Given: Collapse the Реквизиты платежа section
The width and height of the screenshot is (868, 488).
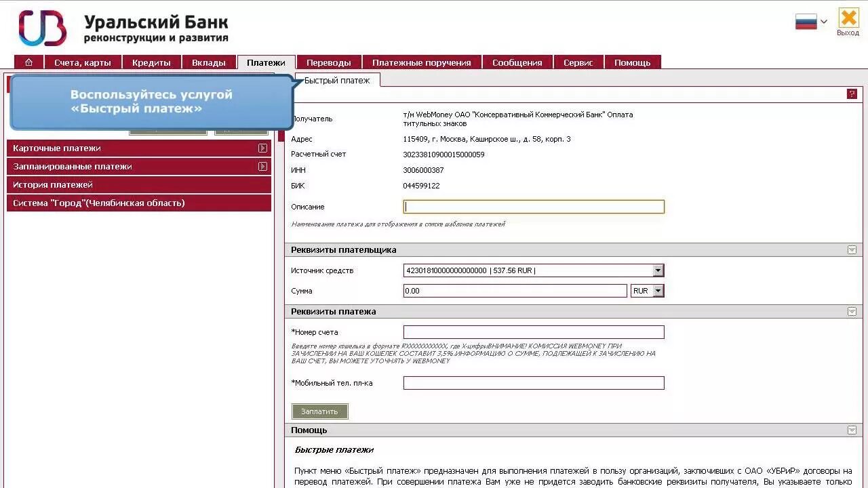Looking at the screenshot, I should 852,312.
